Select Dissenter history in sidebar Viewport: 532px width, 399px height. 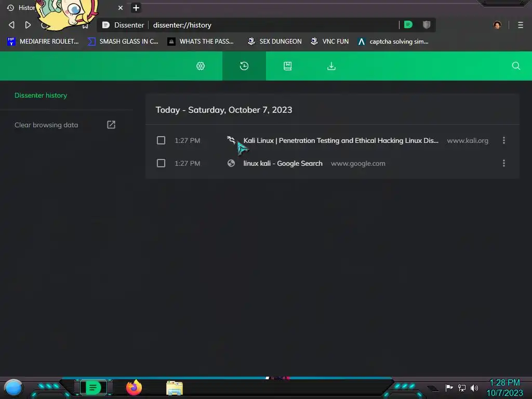(41, 96)
